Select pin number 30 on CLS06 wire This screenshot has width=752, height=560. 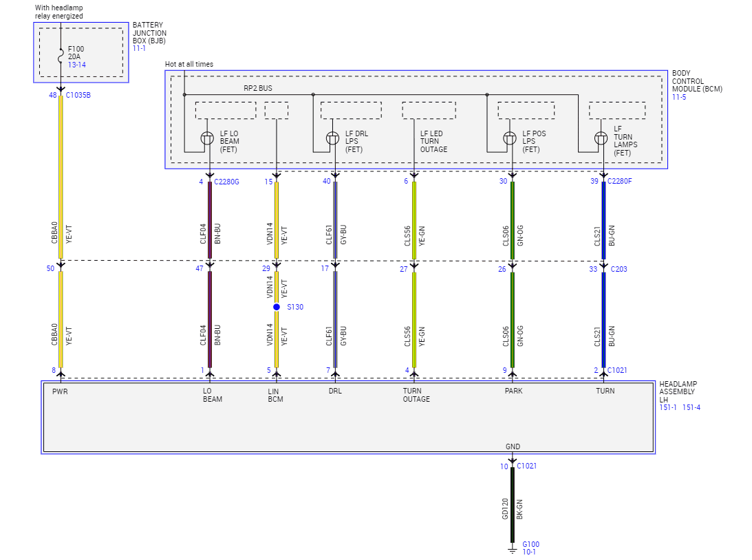click(x=503, y=181)
